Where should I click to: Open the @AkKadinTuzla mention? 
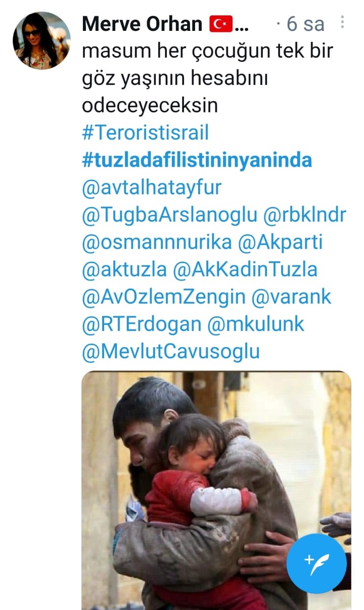click(x=245, y=269)
